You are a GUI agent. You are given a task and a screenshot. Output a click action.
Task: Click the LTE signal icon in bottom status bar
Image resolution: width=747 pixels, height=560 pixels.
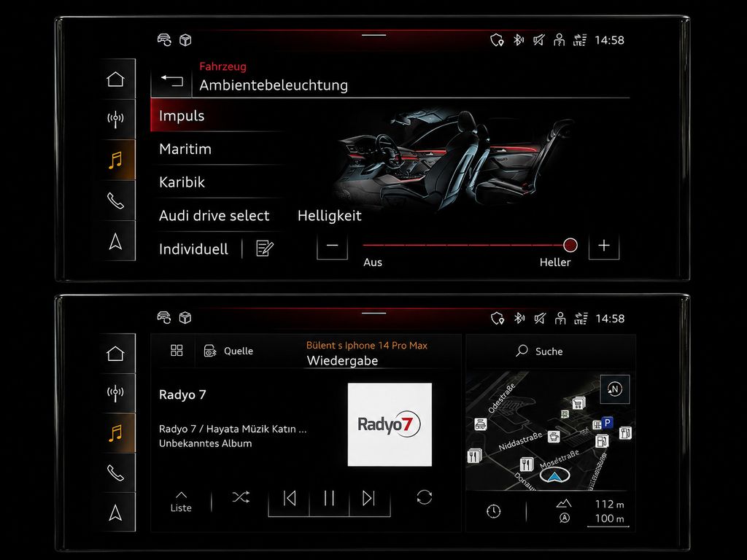point(580,318)
